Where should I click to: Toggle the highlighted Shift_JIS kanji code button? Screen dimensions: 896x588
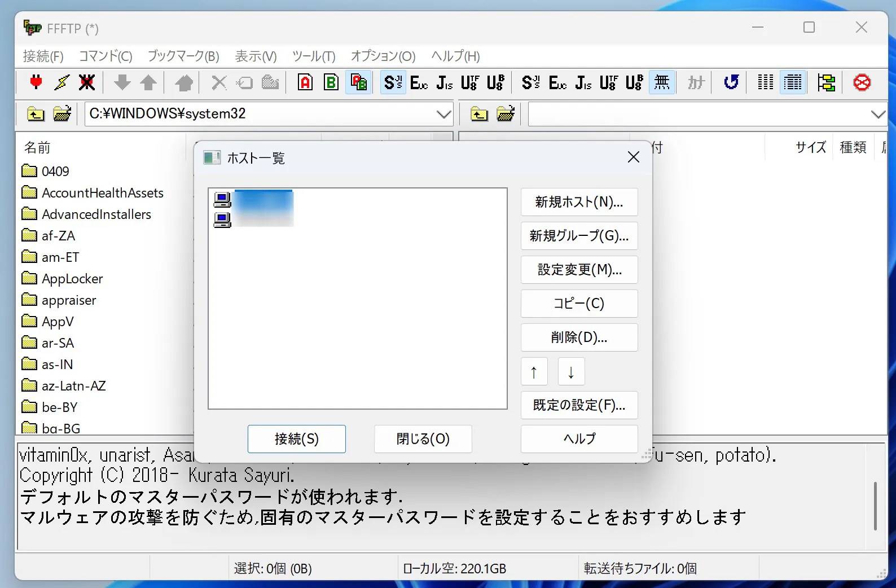(393, 82)
